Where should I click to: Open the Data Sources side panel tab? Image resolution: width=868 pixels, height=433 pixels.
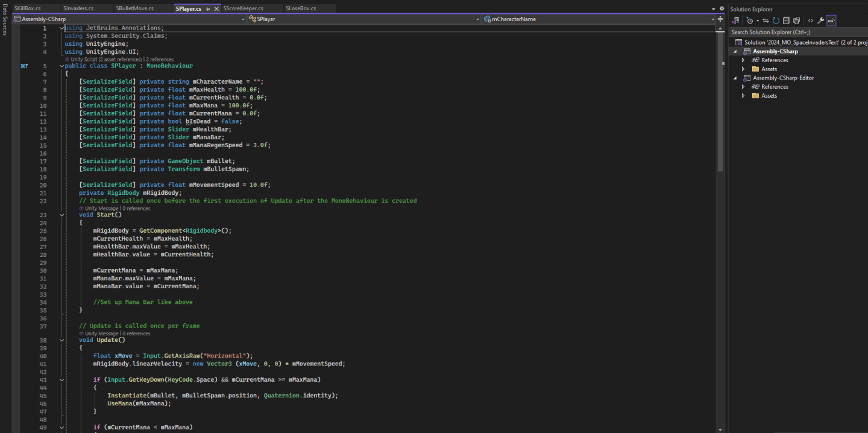[x=5, y=21]
